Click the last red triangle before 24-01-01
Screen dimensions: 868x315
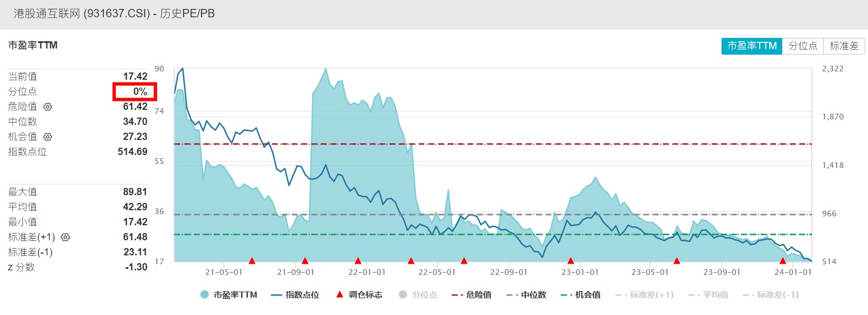783,260
